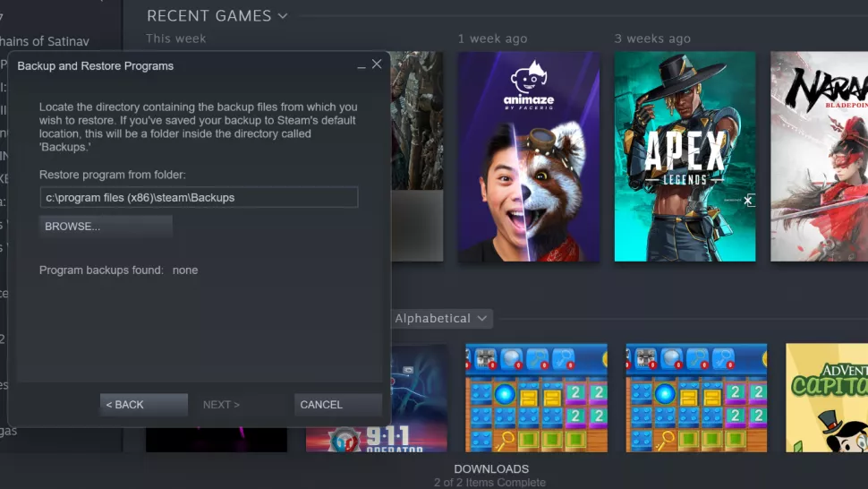Open the first blue block-puzzle game tile
Image resolution: width=868 pixels, height=489 pixels.
click(536, 399)
